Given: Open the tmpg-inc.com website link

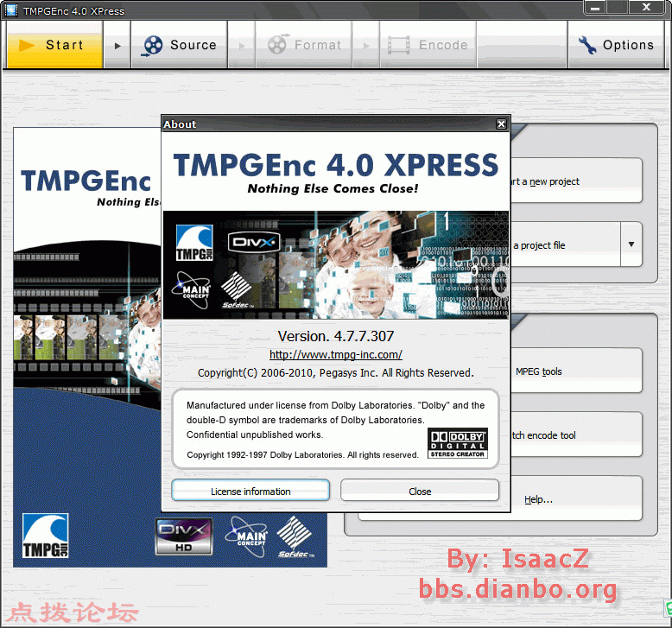Looking at the screenshot, I should click(x=336, y=354).
